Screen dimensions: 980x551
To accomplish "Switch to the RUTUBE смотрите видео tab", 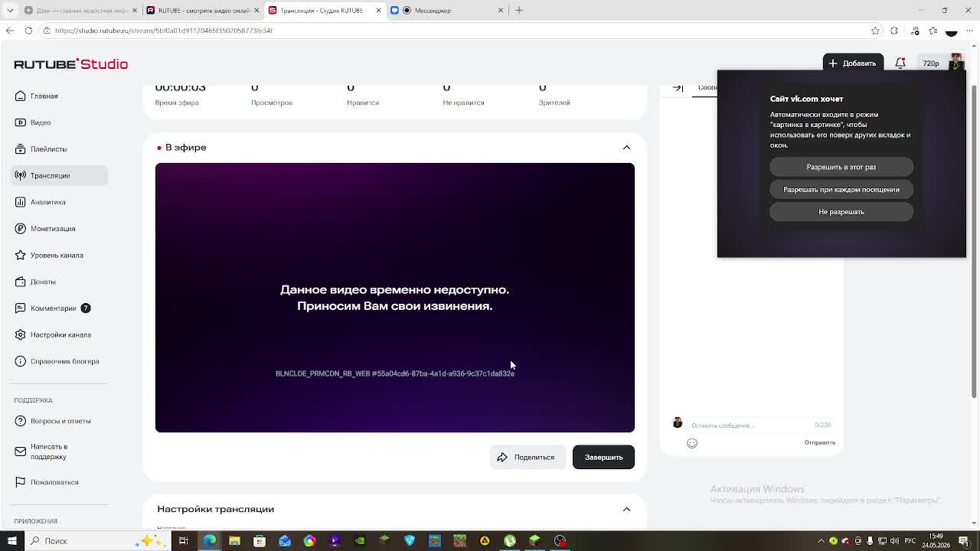I will [203, 10].
